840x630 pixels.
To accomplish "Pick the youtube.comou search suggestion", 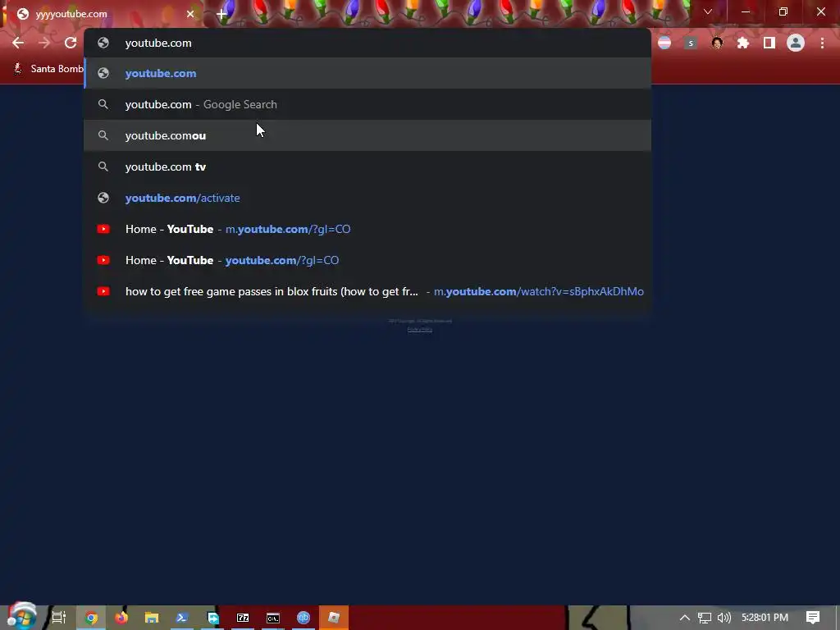I will (x=367, y=135).
